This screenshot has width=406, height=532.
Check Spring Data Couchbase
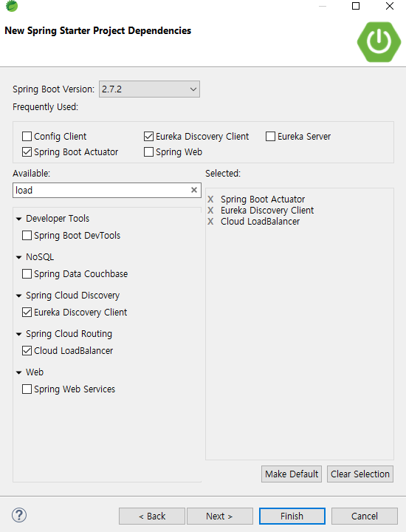tap(27, 274)
